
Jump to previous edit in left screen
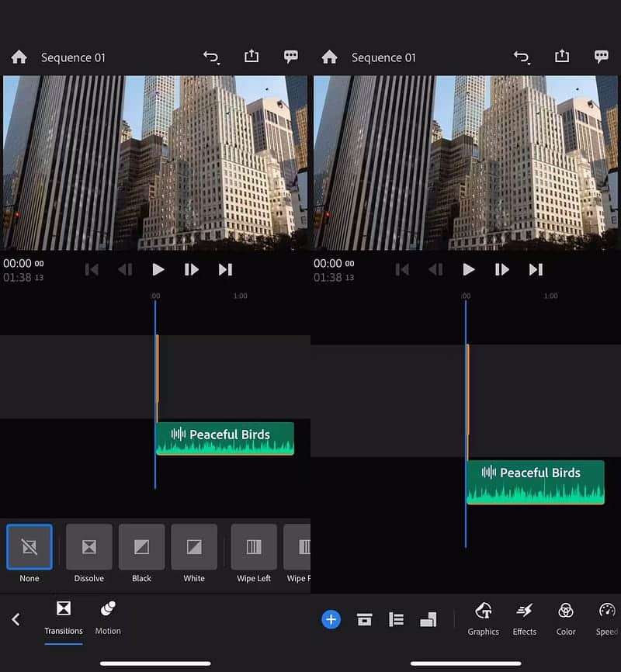coord(92,269)
